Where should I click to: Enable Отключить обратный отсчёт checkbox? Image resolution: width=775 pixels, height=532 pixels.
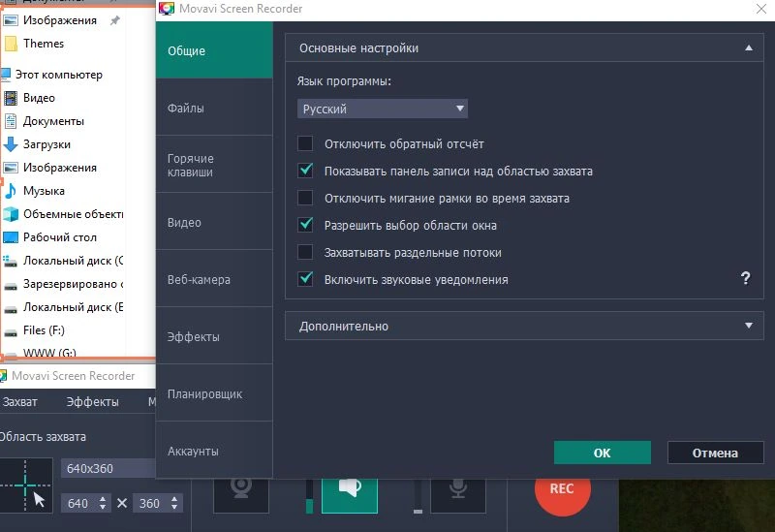[305, 143]
